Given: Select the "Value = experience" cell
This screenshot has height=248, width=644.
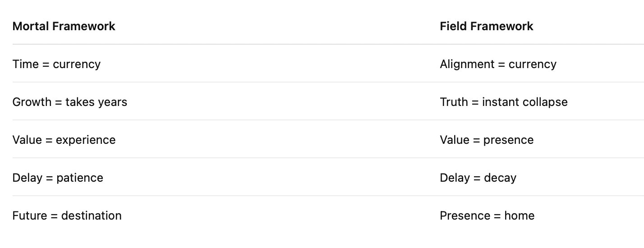Looking at the screenshot, I should click(x=64, y=140).
